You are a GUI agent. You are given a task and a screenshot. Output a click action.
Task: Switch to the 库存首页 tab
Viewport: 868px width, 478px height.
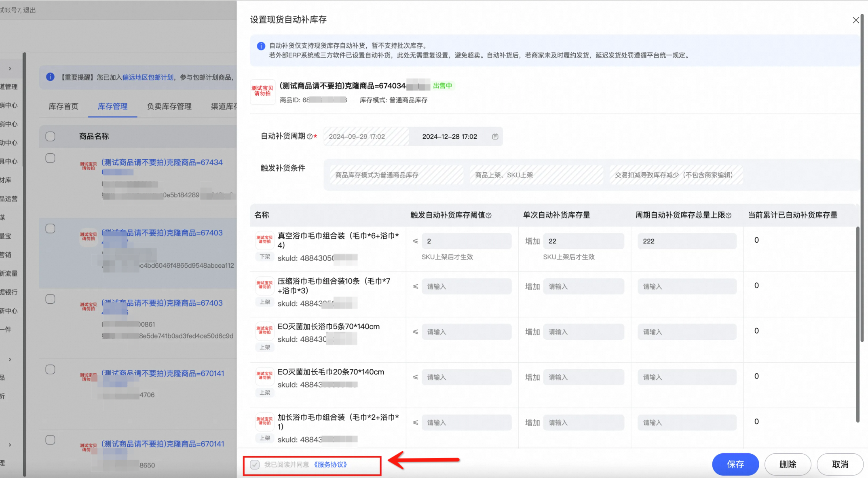click(x=63, y=106)
